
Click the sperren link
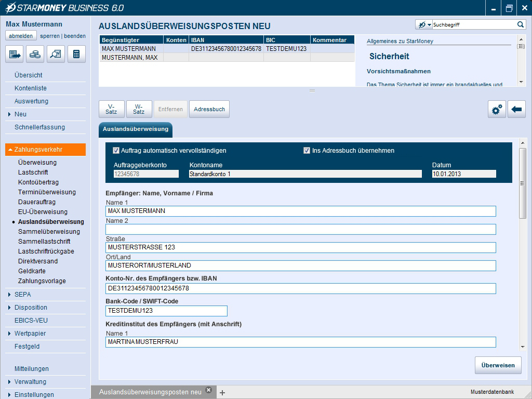click(49, 36)
